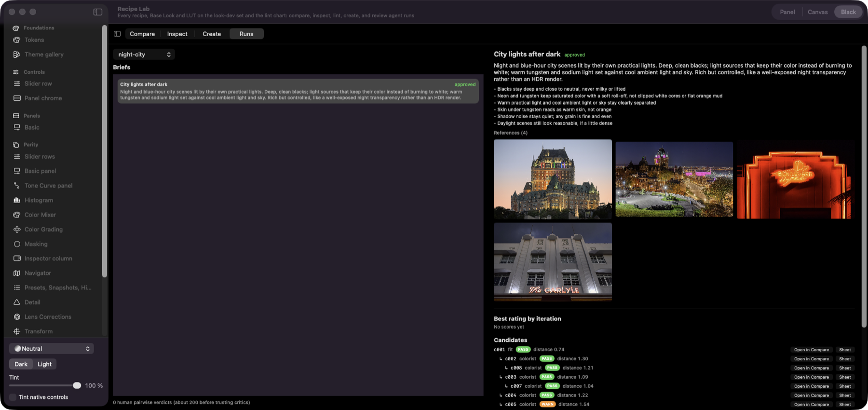Click the Panel chrome icon
The width and height of the screenshot is (868, 410).
click(17, 98)
